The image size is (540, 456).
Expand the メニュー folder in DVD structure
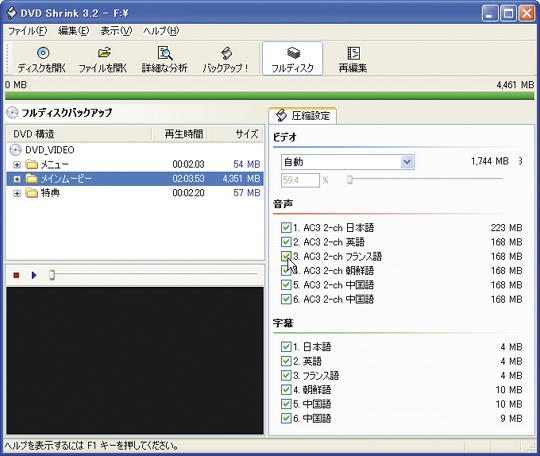(17, 165)
